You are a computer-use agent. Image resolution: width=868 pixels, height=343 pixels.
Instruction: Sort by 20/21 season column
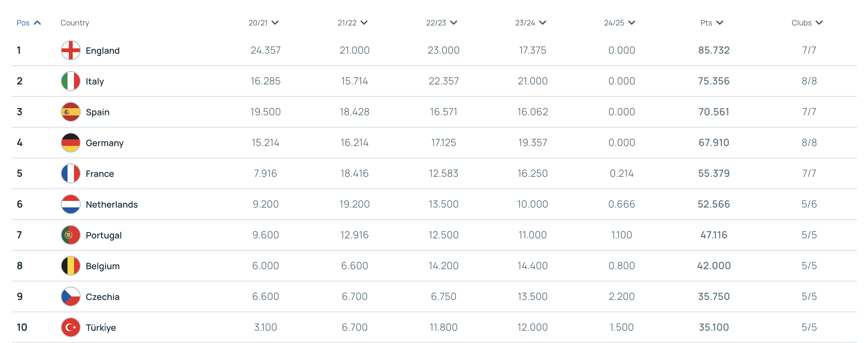point(264,23)
